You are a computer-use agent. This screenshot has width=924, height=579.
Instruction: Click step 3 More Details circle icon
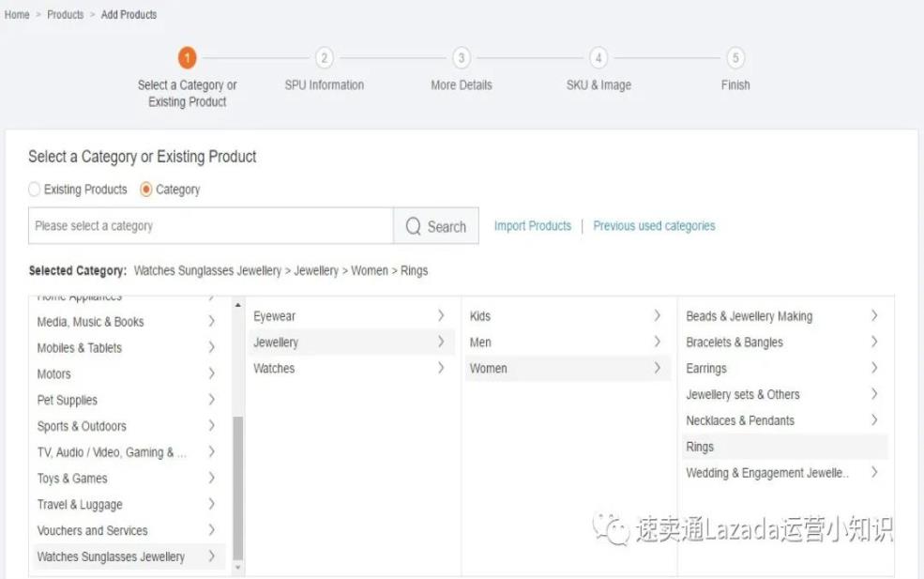pos(462,58)
